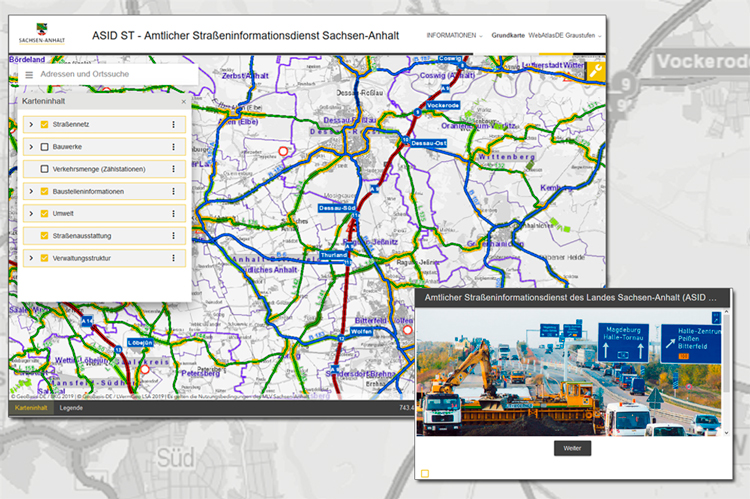Click the Thurland junction label on map

coord(334,255)
